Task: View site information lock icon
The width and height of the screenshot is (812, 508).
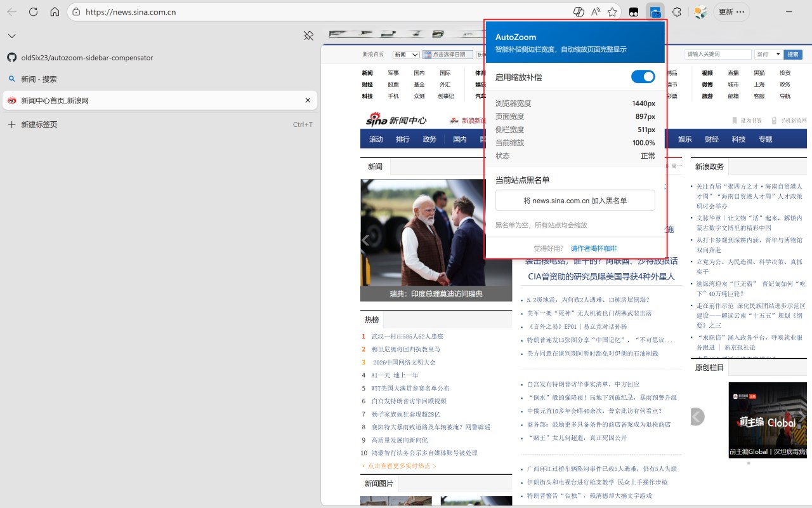Action: click(x=76, y=12)
